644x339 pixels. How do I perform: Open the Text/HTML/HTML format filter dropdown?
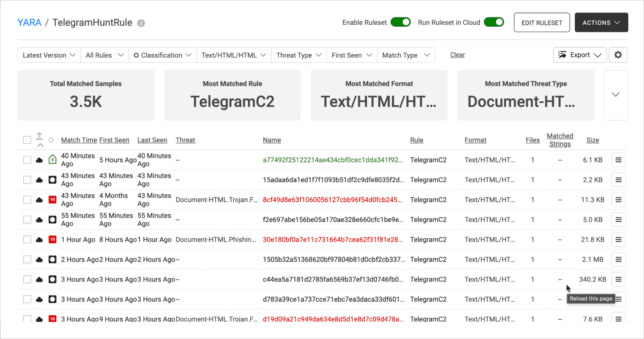point(234,55)
